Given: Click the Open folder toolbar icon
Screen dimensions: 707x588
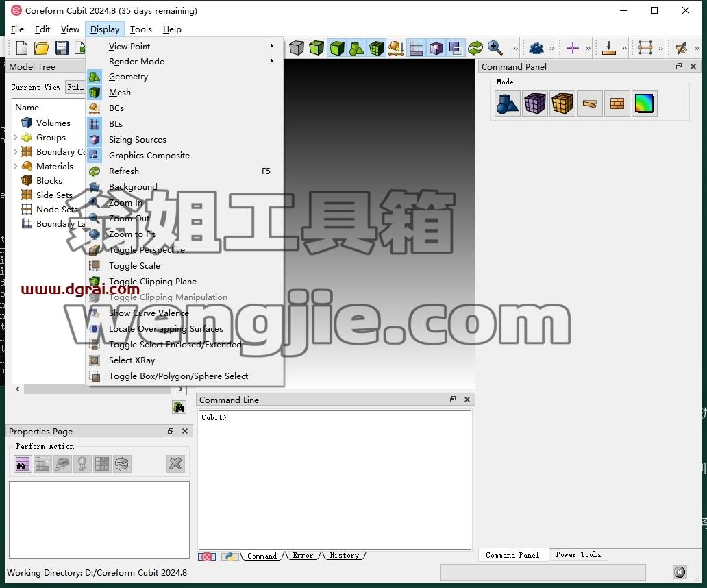Looking at the screenshot, I should click(41, 48).
